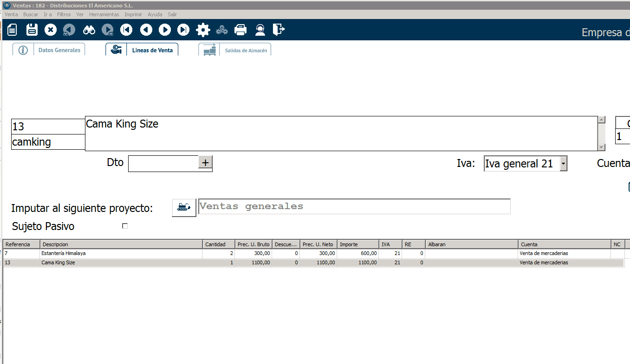
Task: Open the Filtros menu
Action: click(64, 14)
